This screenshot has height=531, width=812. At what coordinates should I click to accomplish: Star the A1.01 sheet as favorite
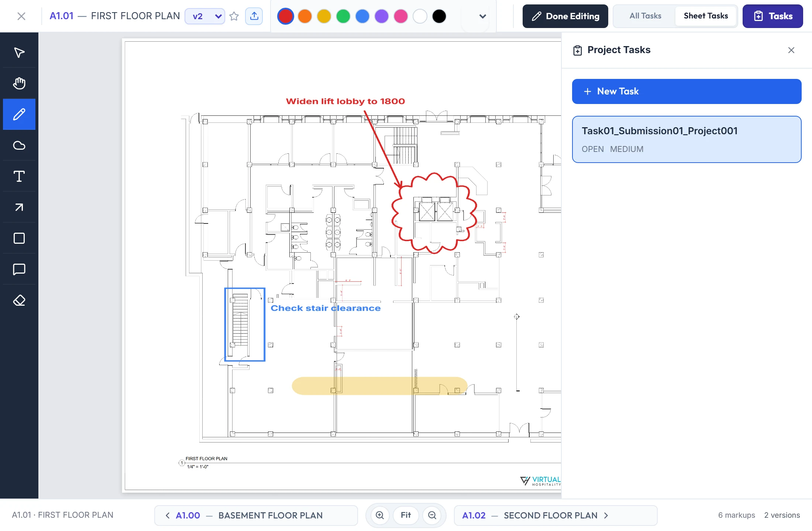(234, 16)
